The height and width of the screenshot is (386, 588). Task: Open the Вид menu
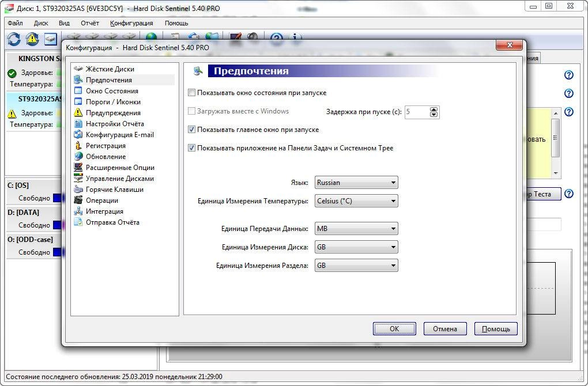[x=64, y=23]
